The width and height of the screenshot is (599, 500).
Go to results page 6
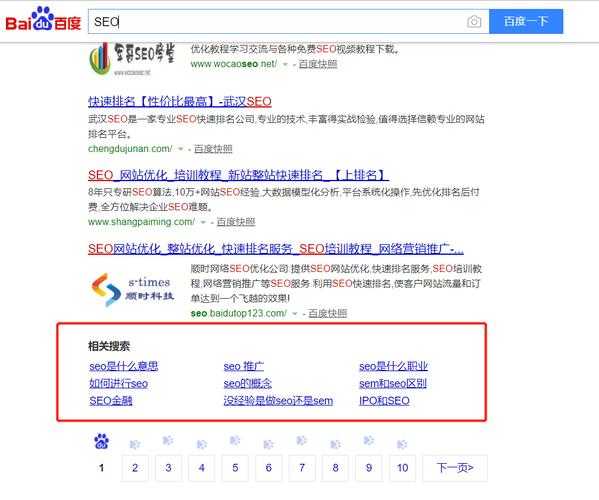coord(269,468)
